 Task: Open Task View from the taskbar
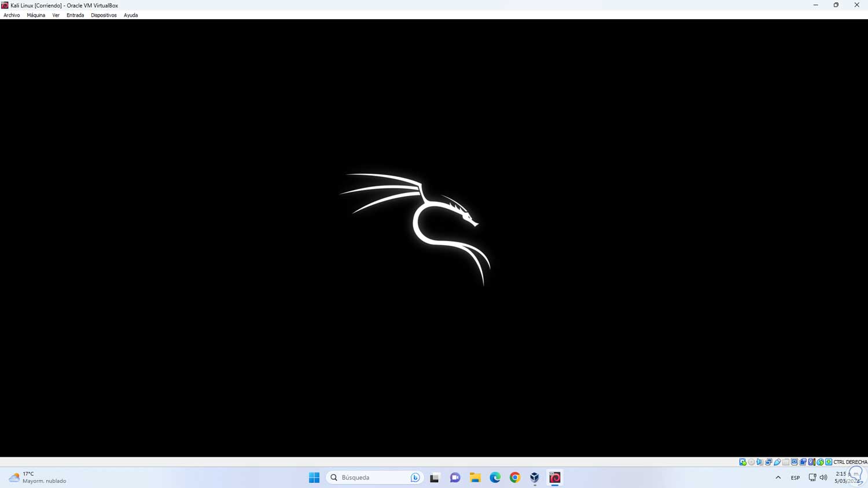tap(435, 478)
